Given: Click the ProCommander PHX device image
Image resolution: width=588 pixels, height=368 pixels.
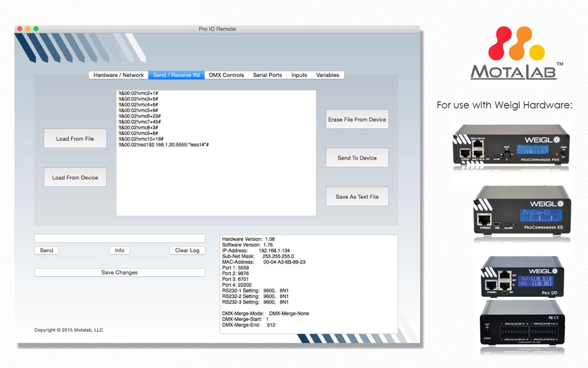Looking at the screenshot, I should pyautogui.click(x=511, y=146).
